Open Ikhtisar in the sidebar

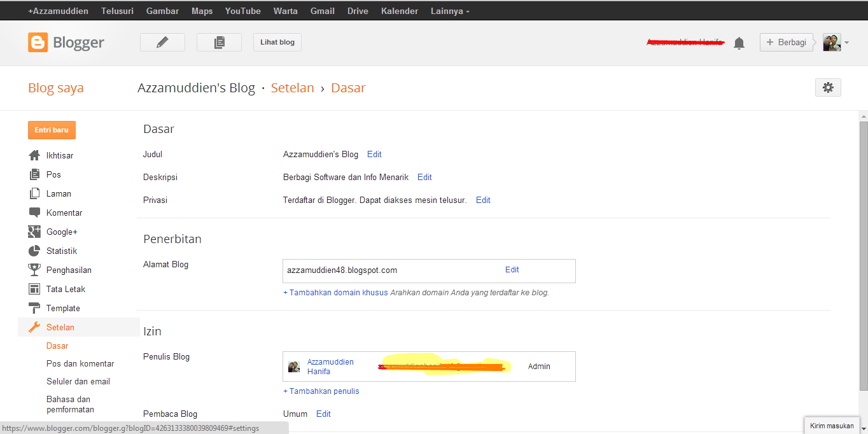pos(60,155)
